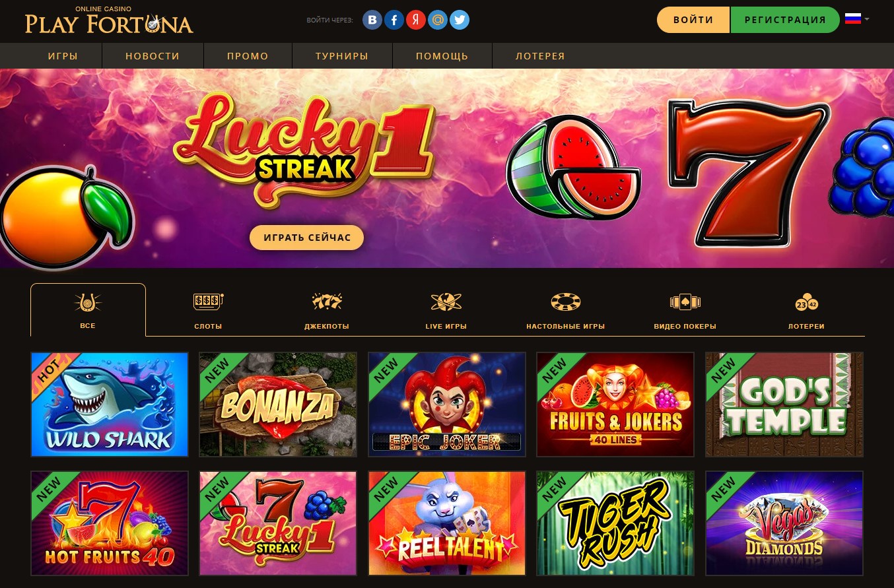Choose the Yandex login icon
894x588 pixels.
[x=415, y=20]
